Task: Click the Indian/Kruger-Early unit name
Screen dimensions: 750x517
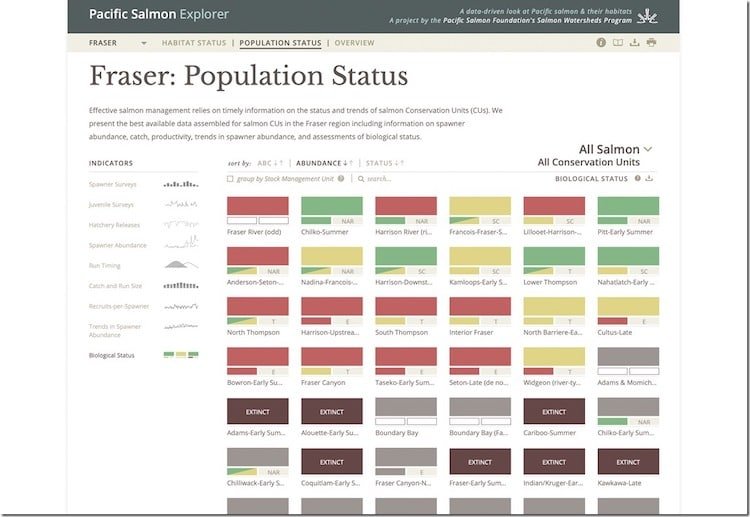Action: tap(553, 483)
